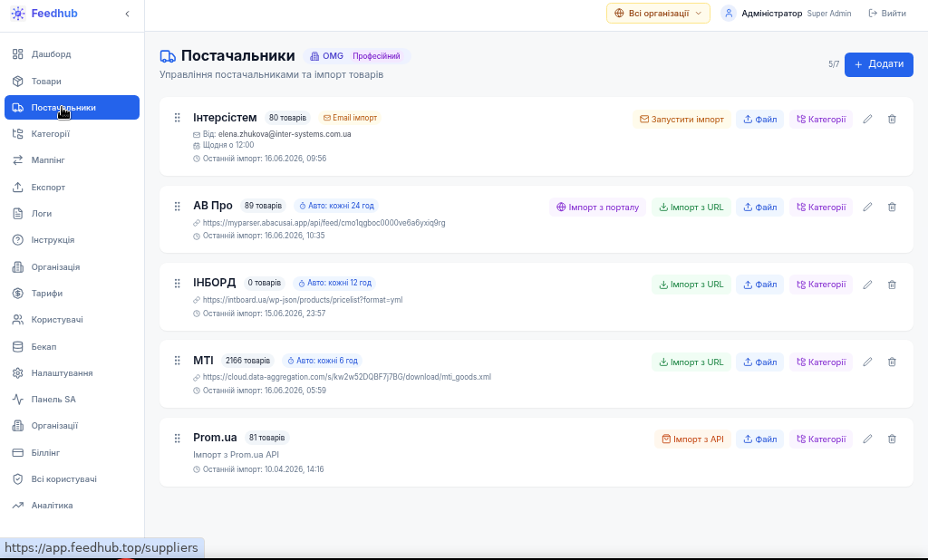The width and height of the screenshot is (928, 560).
Task: Edit Prom.ua with the pencil icon
Action: click(x=867, y=439)
